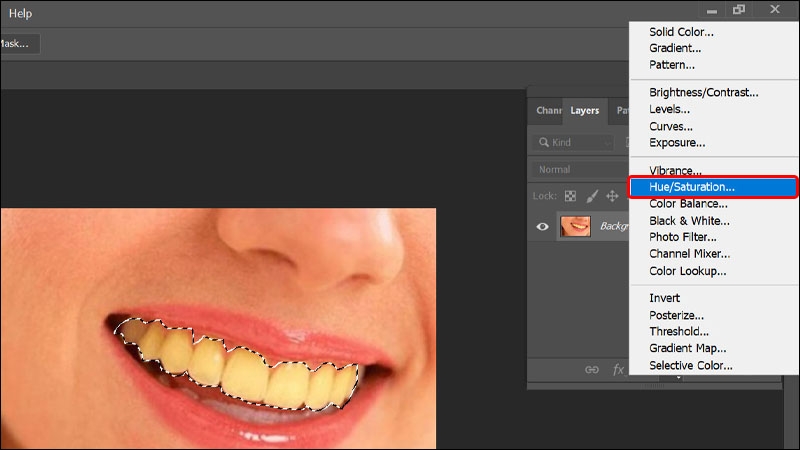This screenshot has width=800, height=450.
Task: Toggle lock position move icon
Action: tap(612, 196)
